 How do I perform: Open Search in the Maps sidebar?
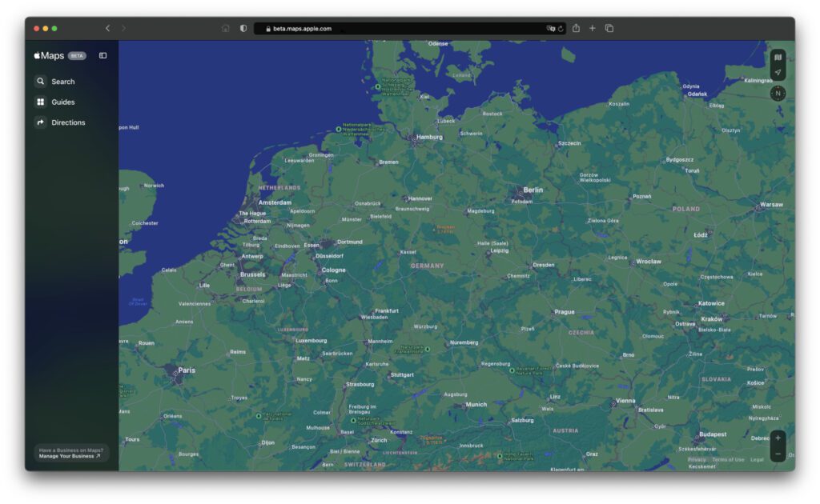56,81
